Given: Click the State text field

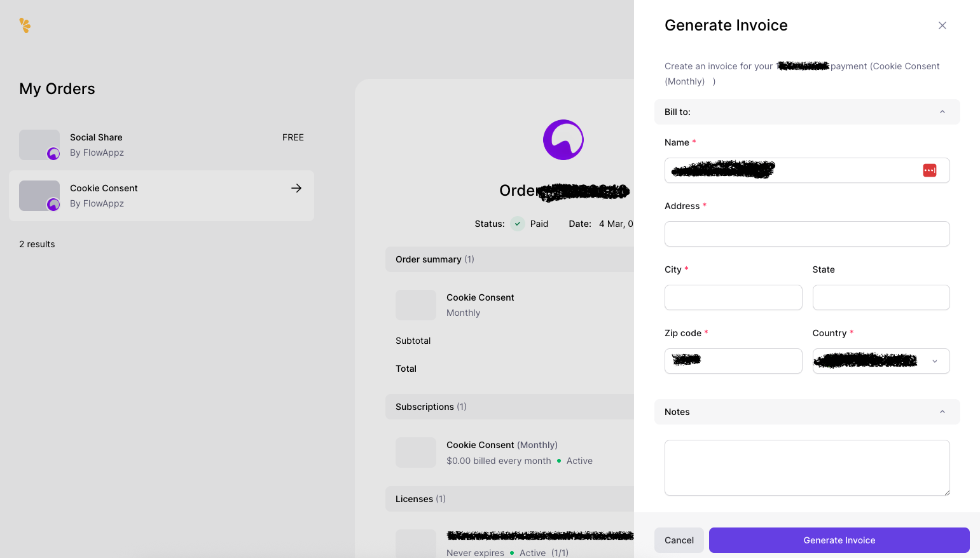Looking at the screenshot, I should (x=880, y=297).
